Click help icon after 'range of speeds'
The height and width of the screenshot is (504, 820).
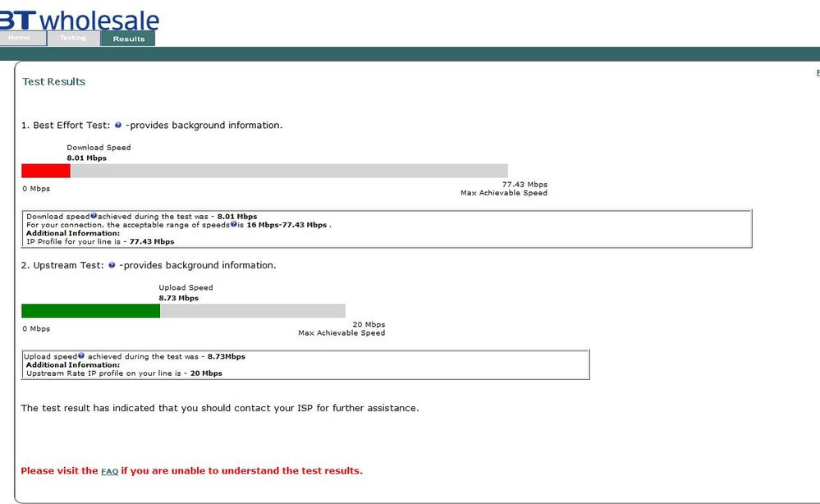coord(234,224)
